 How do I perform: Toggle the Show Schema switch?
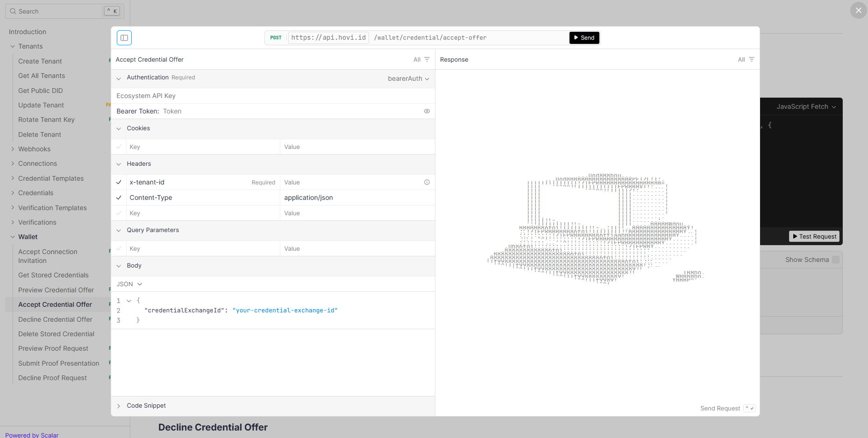[835, 260]
